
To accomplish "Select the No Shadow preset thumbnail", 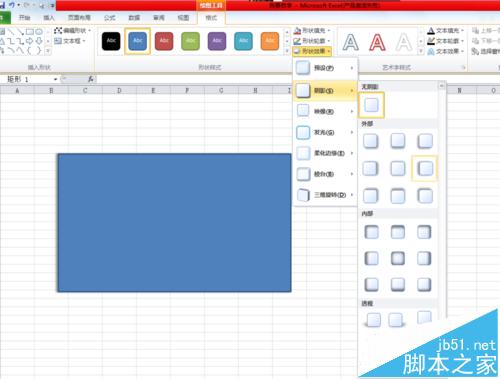I will pos(371,105).
